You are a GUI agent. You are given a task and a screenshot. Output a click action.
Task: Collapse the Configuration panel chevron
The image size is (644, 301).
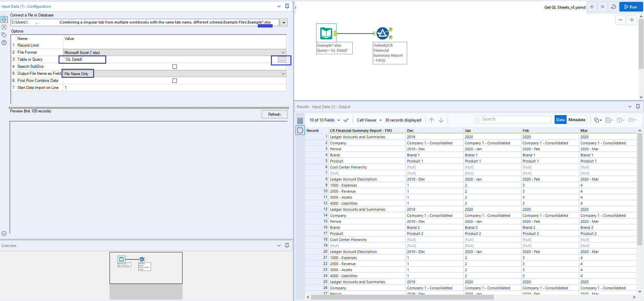(x=279, y=6)
